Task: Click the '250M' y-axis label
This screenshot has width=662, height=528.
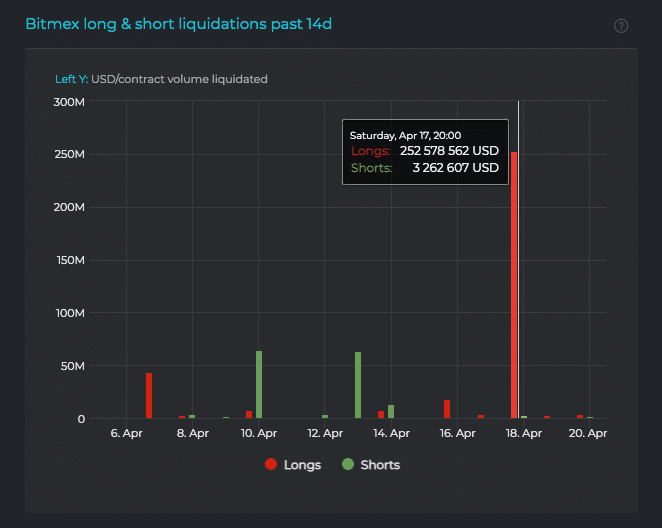Action: click(70, 154)
